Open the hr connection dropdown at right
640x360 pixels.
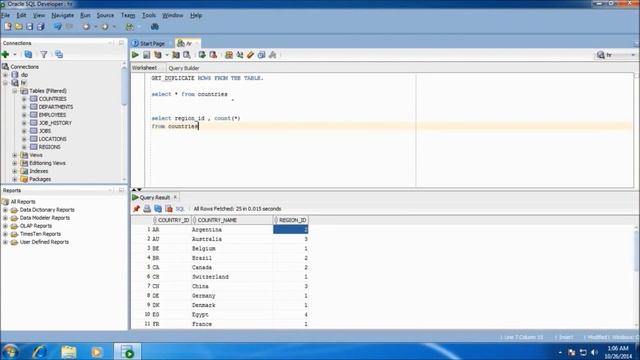pyautogui.click(x=633, y=55)
